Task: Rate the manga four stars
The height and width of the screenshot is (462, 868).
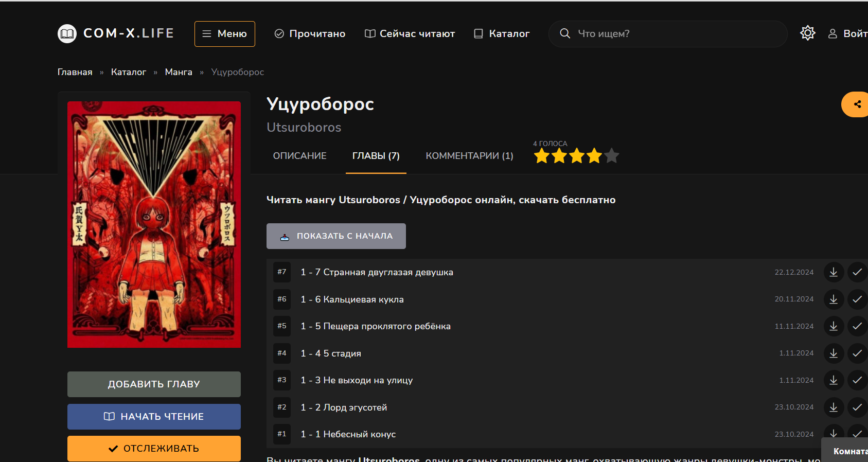Action: (594, 155)
